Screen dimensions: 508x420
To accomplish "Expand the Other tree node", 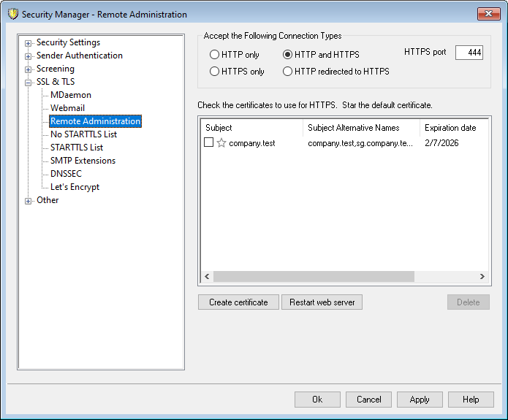I will click(29, 201).
